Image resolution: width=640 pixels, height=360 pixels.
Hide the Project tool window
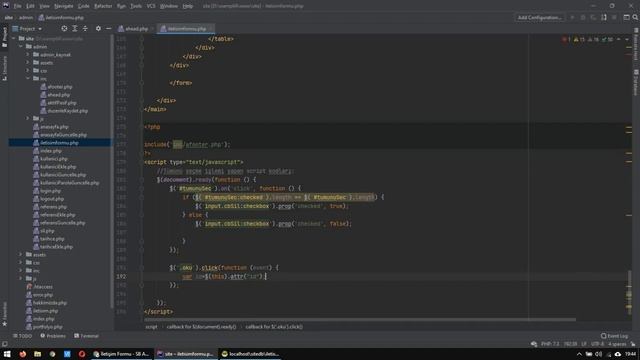click(x=108, y=29)
